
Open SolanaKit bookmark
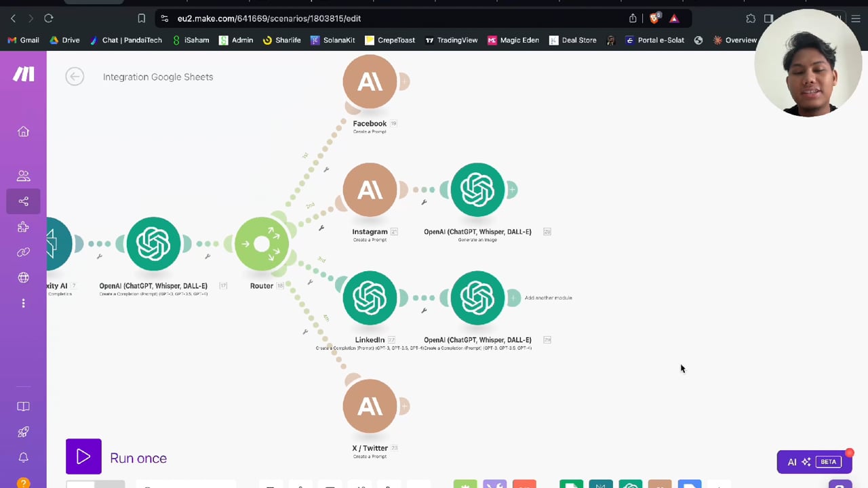(332, 40)
